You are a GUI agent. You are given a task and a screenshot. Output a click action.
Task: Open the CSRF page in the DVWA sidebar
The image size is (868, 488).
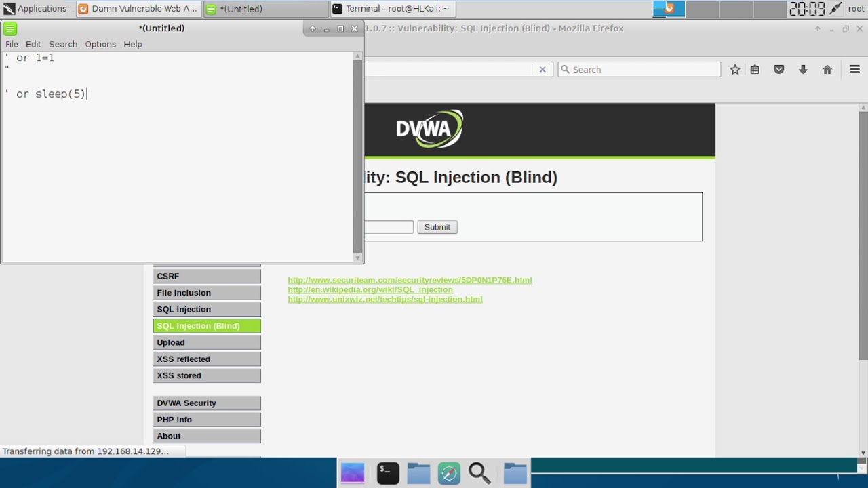tap(207, 276)
